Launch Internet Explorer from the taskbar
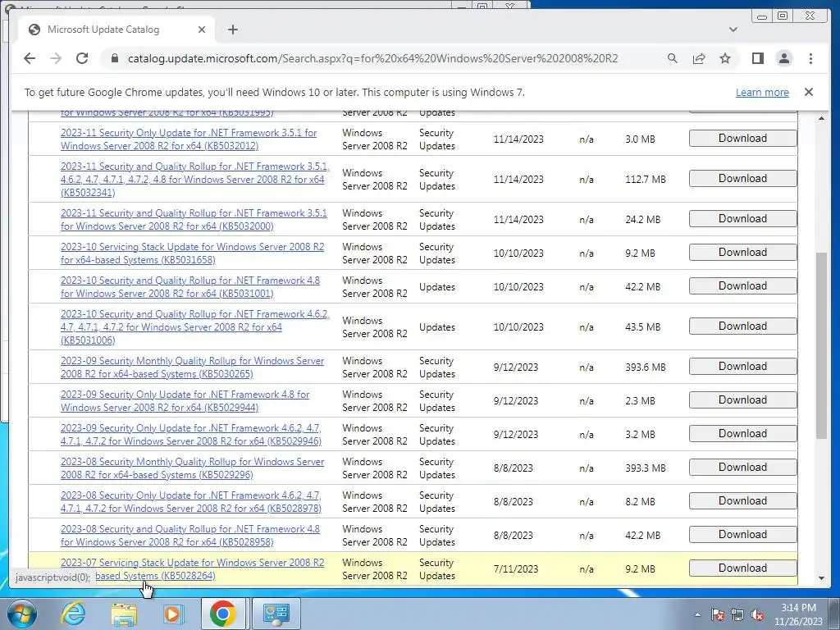The height and width of the screenshot is (630, 840). pyautogui.click(x=73, y=614)
